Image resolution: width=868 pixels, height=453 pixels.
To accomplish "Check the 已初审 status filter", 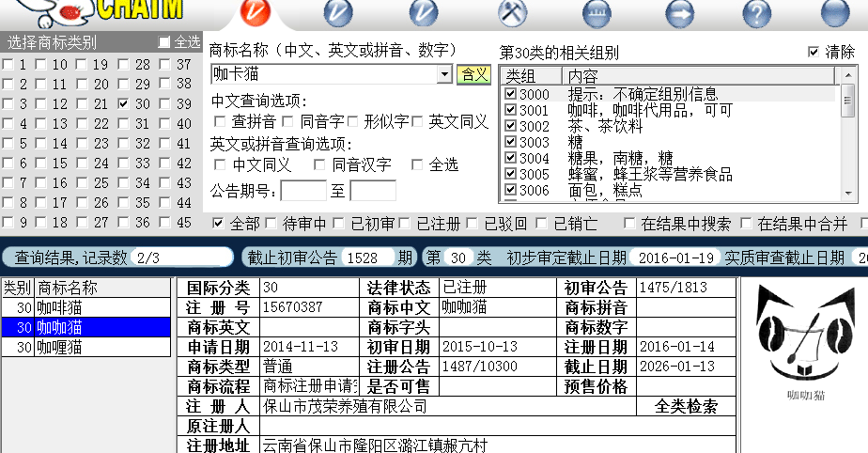I will pos(339,223).
